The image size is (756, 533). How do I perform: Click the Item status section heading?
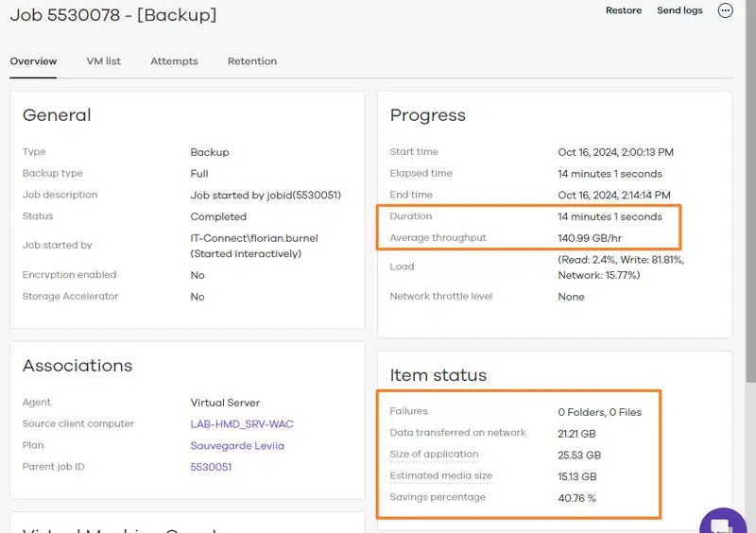coord(438,375)
